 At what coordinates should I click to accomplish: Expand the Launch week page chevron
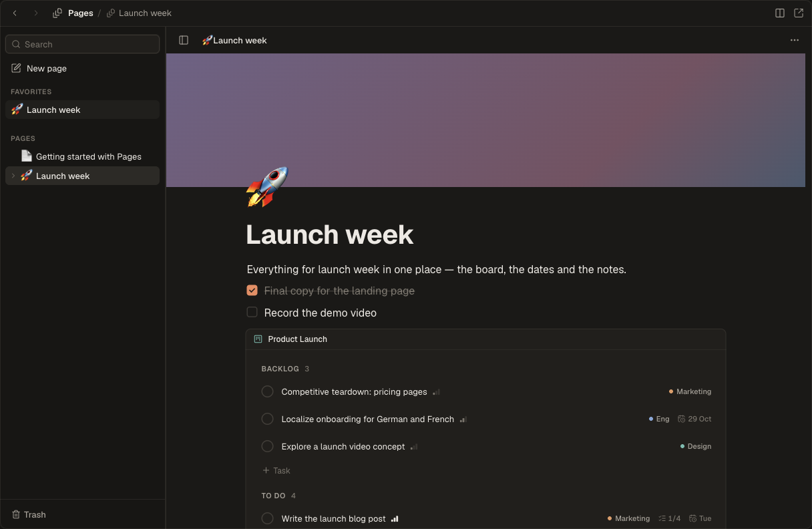tap(13, 176)
